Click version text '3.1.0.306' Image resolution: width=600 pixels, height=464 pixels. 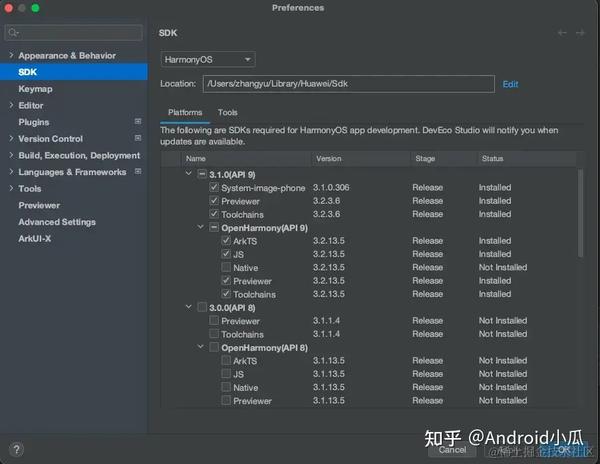click(x=331, y=187)
